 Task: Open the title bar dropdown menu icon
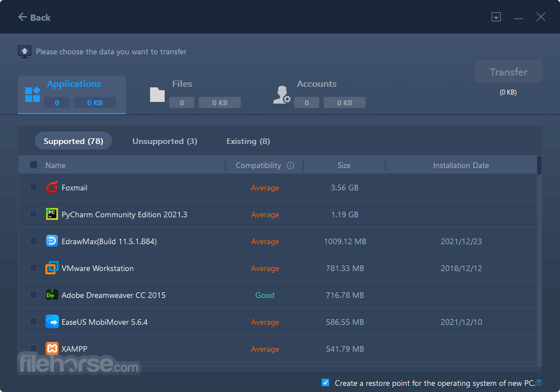tap(496, 17)
